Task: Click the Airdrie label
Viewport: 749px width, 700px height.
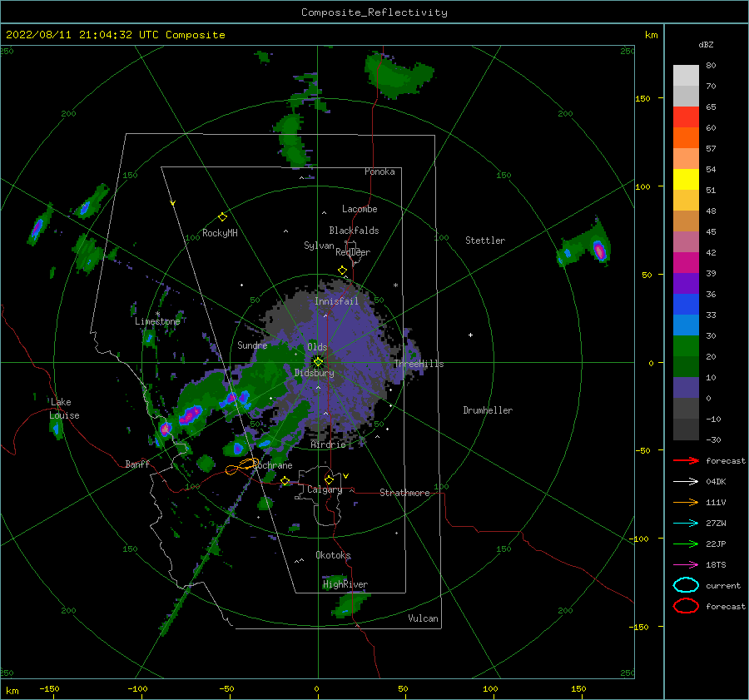Action: (x=328, y=444)
